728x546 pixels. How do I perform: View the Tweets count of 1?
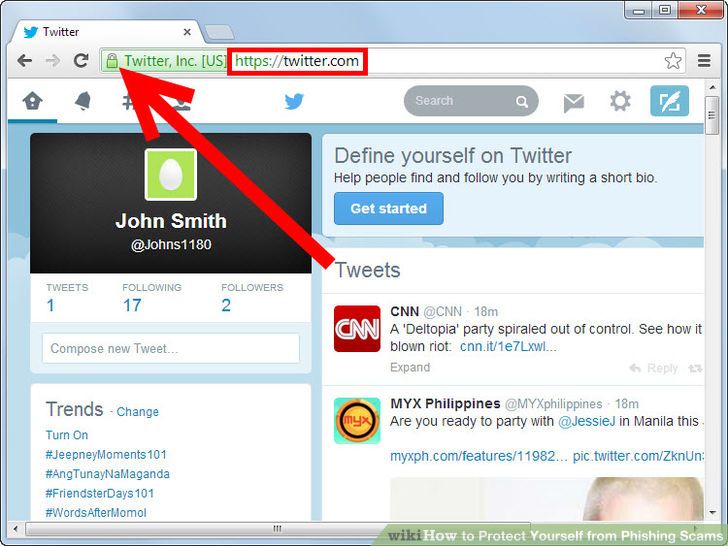(51, 306)
